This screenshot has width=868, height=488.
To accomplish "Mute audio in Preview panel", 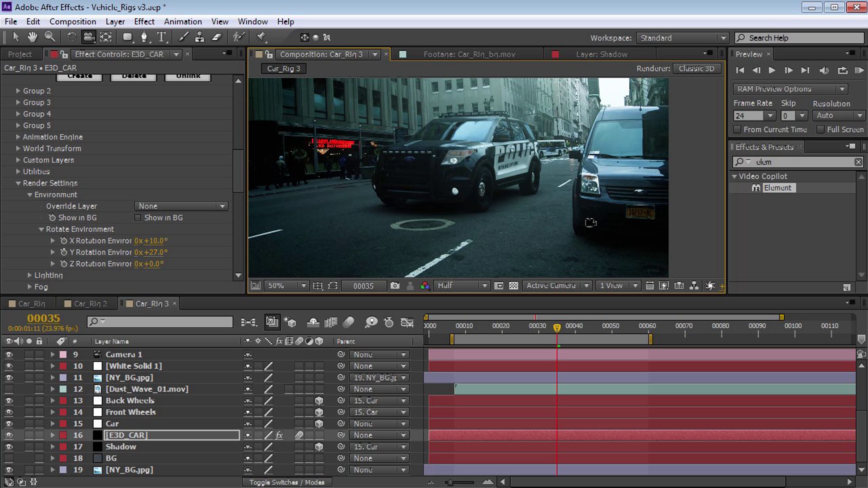I will click(x=824, y=70).
